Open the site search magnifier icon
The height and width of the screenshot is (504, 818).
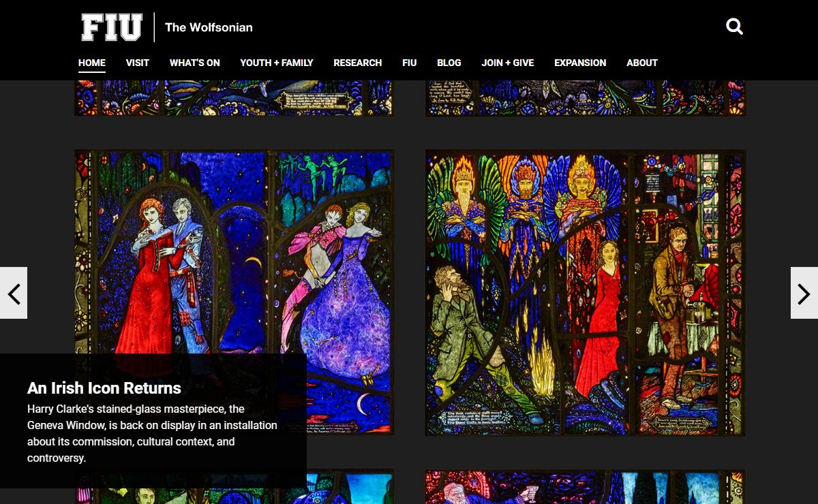click(734, 27)
